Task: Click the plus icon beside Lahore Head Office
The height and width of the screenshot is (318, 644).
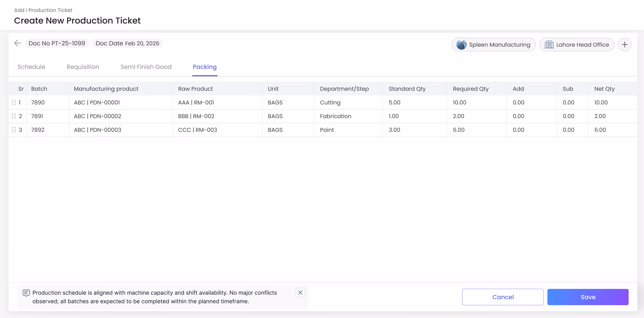Action: tap(625, 45)
